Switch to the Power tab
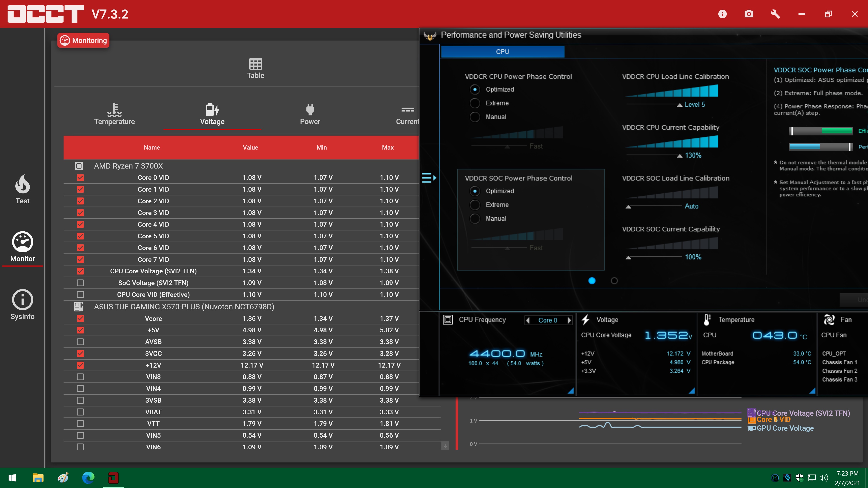868x488 pixels. (310, 114)
